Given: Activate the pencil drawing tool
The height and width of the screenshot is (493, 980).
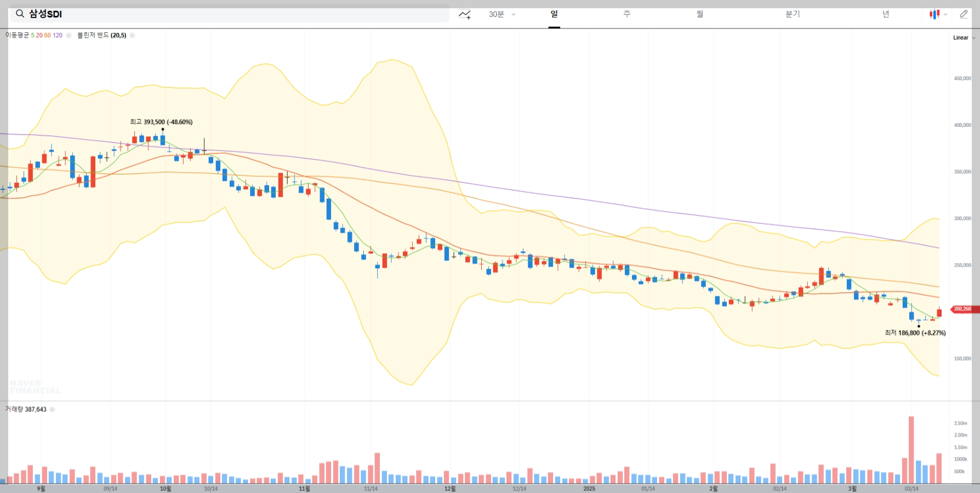Looking at the screenshot, I should [964, 14].
